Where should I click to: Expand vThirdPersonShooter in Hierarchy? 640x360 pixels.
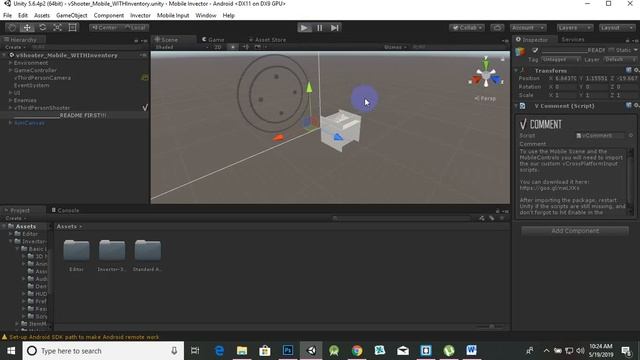10,108
